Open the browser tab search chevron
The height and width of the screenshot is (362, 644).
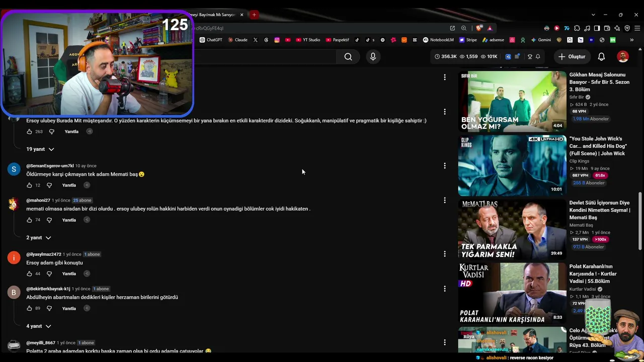coord(593,15)
